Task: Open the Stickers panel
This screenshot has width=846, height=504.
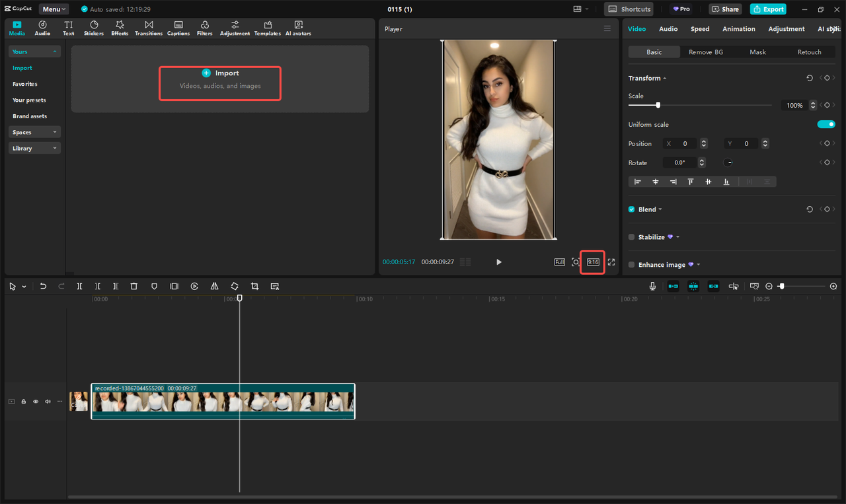Action: click(x=93, y=28)
